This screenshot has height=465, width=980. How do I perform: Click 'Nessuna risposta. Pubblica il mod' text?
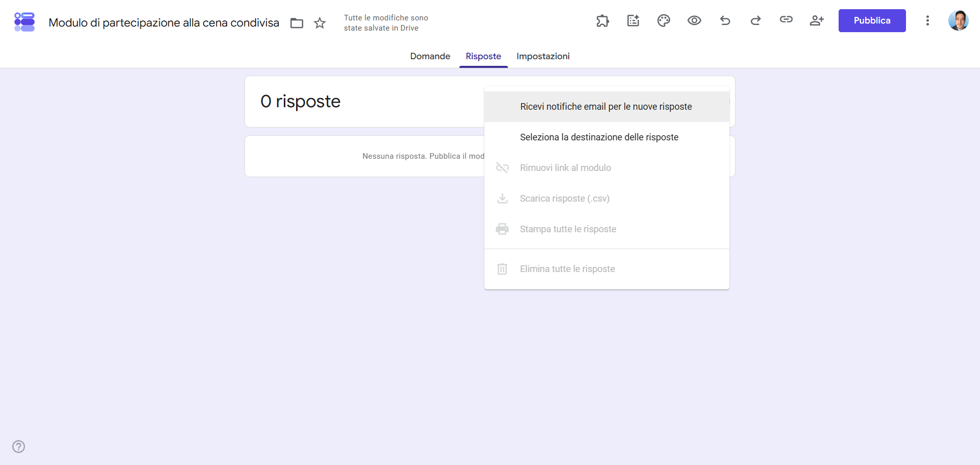point(423,156)
